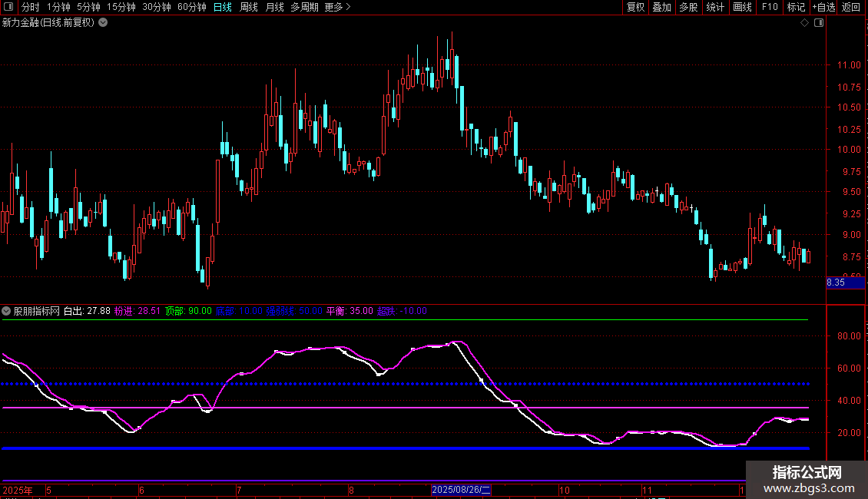Viewport: 868px width, 499px height.
Task: Select the 周线 weekly period tab
Action: pyautogui.click(x=249, y=8)
